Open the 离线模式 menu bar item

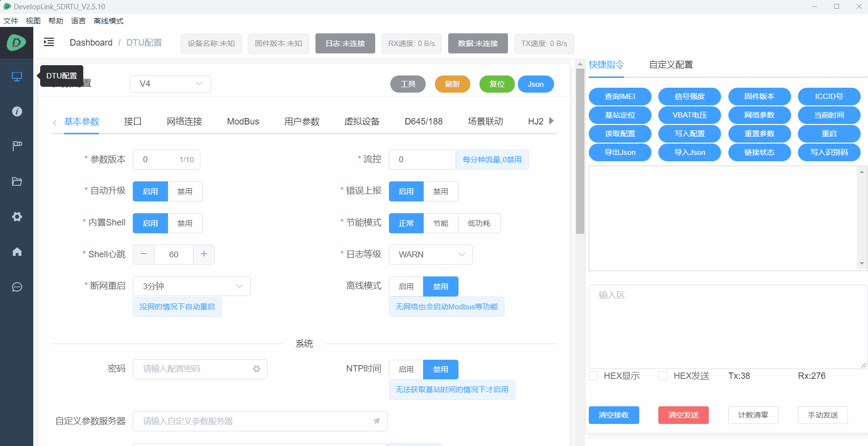pos(108,21)
